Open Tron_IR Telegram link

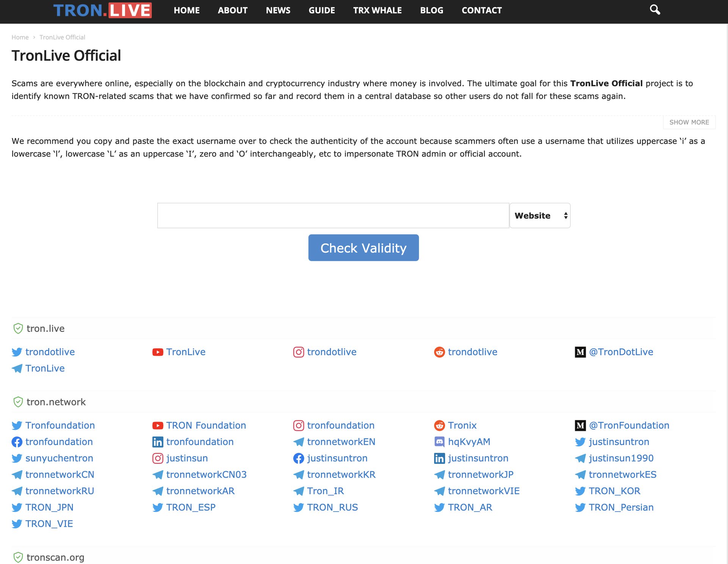325,491
